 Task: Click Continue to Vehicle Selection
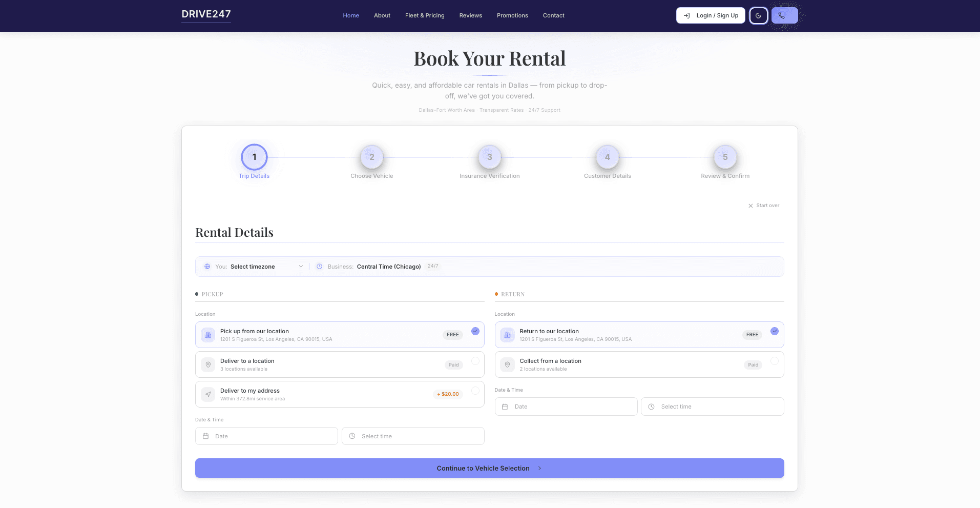(489, 468)
